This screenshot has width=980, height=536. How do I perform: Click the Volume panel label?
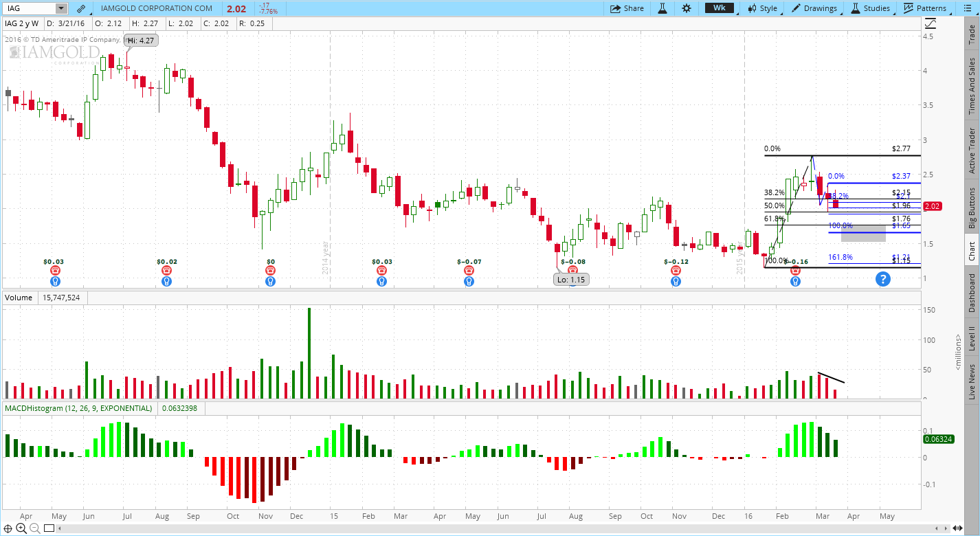pos(19,298)
